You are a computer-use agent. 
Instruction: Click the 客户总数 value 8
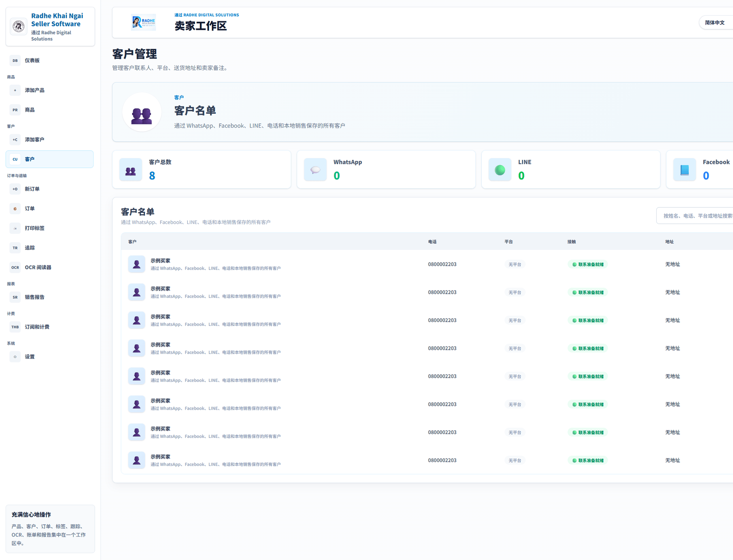[152, 176]
